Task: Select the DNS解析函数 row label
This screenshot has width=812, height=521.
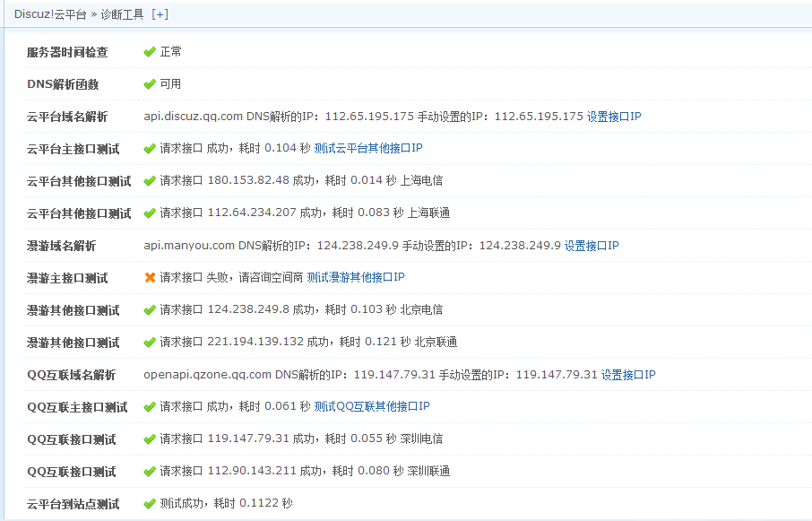Action: [63, 84]
